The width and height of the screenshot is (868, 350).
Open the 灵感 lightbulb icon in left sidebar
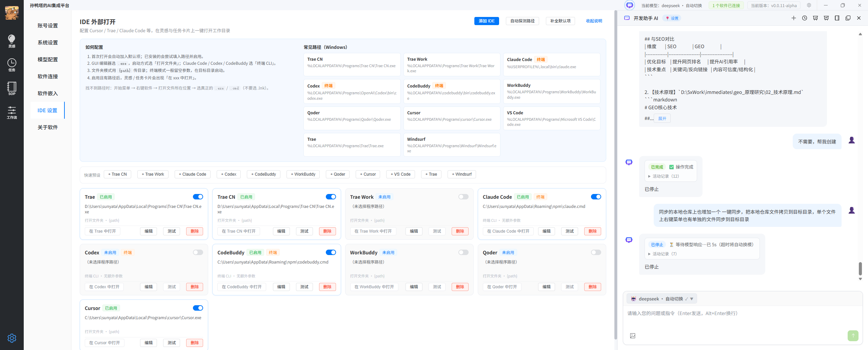click(x=12, y=41)
